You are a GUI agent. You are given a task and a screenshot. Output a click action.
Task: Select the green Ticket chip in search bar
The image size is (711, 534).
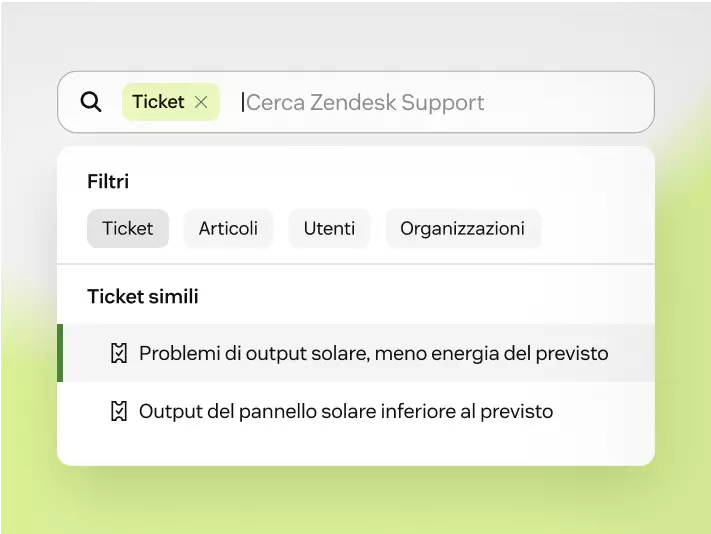tap(170, 102)
